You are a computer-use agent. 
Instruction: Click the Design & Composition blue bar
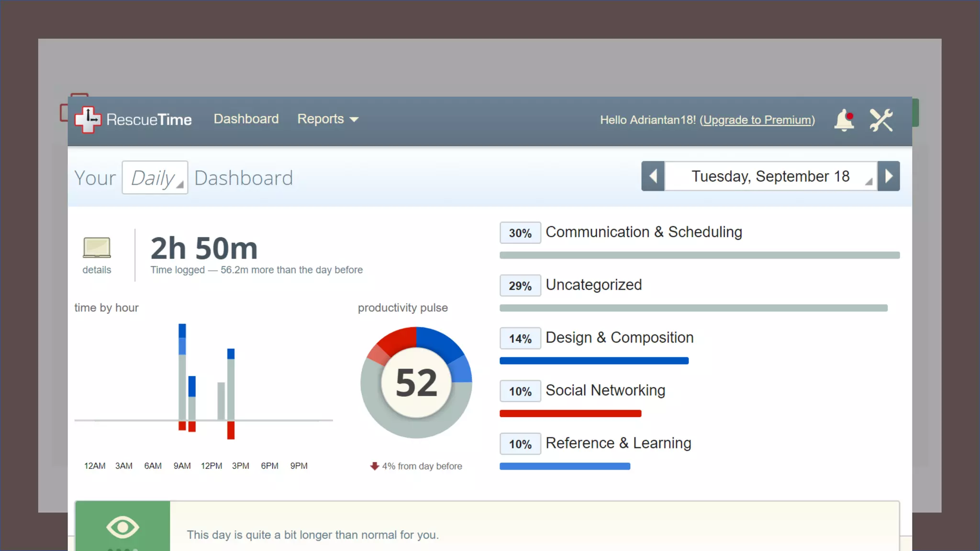tap(594, 361)
